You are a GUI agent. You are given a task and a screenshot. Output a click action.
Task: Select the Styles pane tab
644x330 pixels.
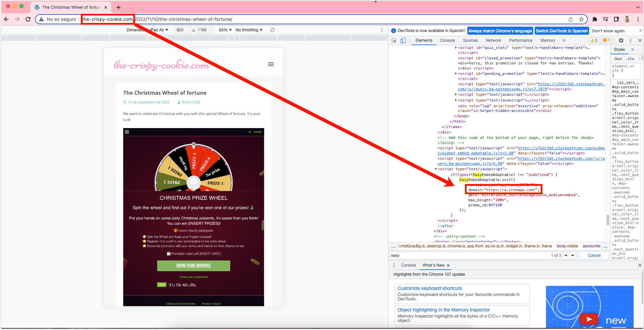click(x=619, y=50)
